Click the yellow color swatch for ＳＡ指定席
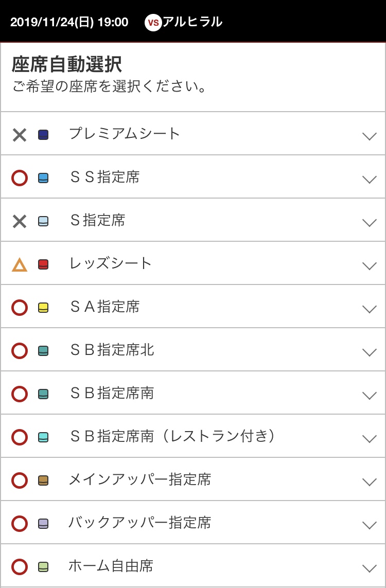The image size is (386, 588). point(43,308)
